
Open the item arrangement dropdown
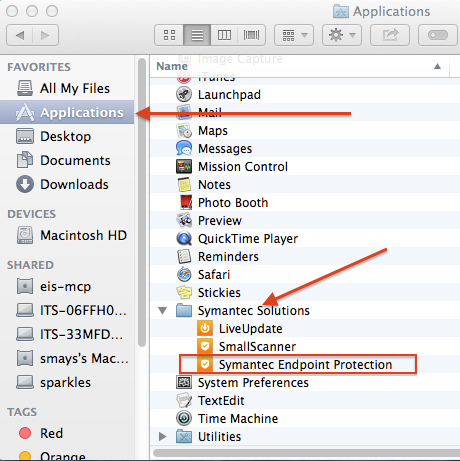tap(294, 35)
